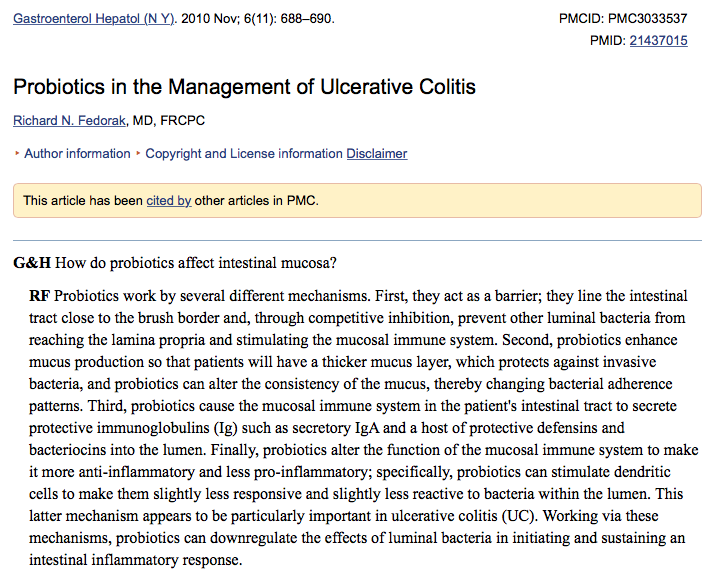
Task: Open the Gastroenterol Hepatol (N Y) journal link
Action: pyautogui.click(x=94, y=19)
